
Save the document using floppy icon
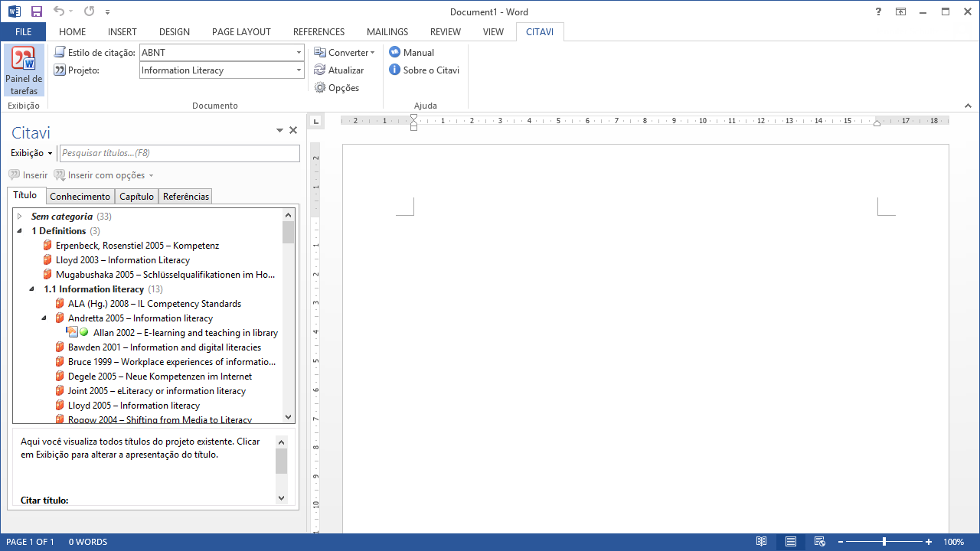[x=37, y=11]
